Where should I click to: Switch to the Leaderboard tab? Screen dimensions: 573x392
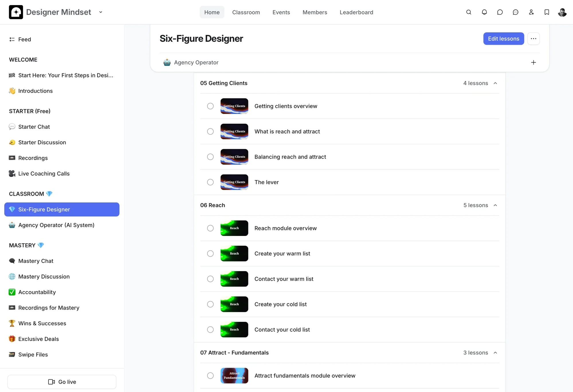356,12
